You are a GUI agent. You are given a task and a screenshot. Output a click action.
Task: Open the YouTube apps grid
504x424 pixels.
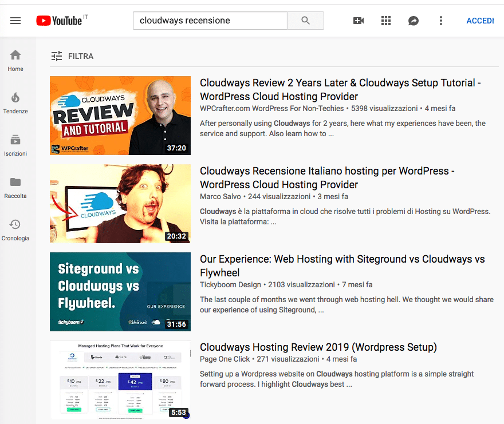point(385,21)
